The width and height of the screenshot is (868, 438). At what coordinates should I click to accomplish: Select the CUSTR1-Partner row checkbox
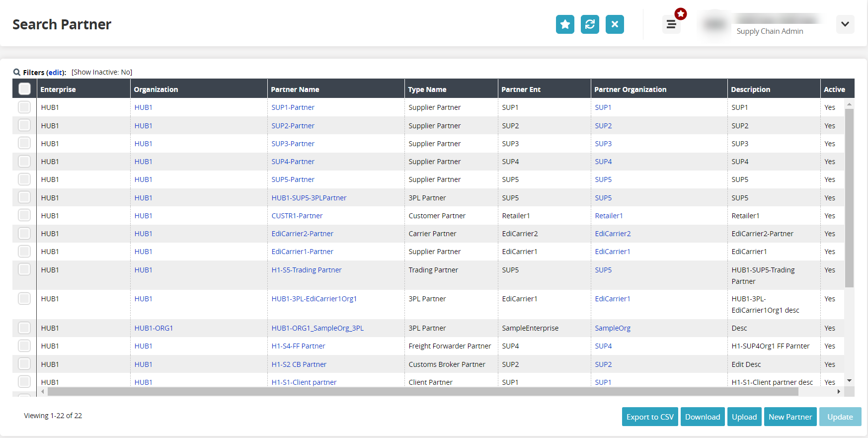[24, 216]
